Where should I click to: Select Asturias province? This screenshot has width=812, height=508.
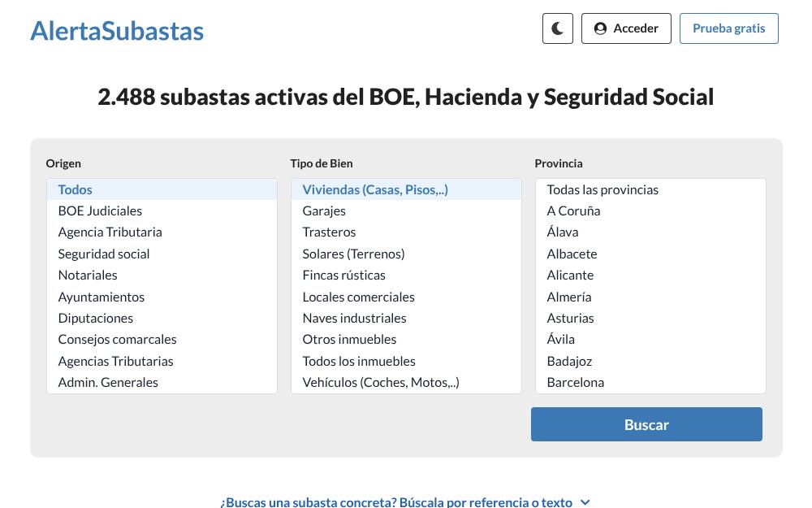click(650, 319)
